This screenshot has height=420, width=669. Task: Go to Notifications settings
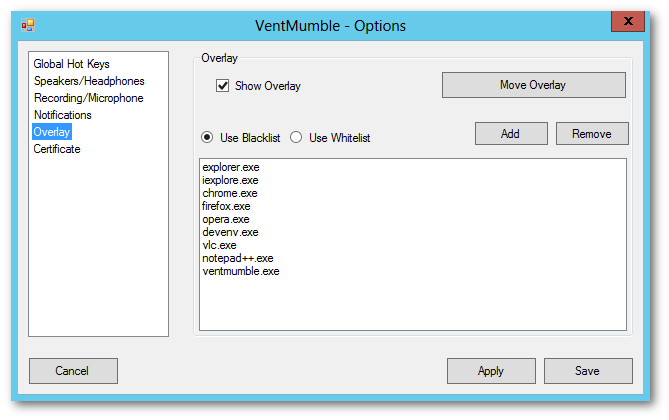(x=63, y=115)
